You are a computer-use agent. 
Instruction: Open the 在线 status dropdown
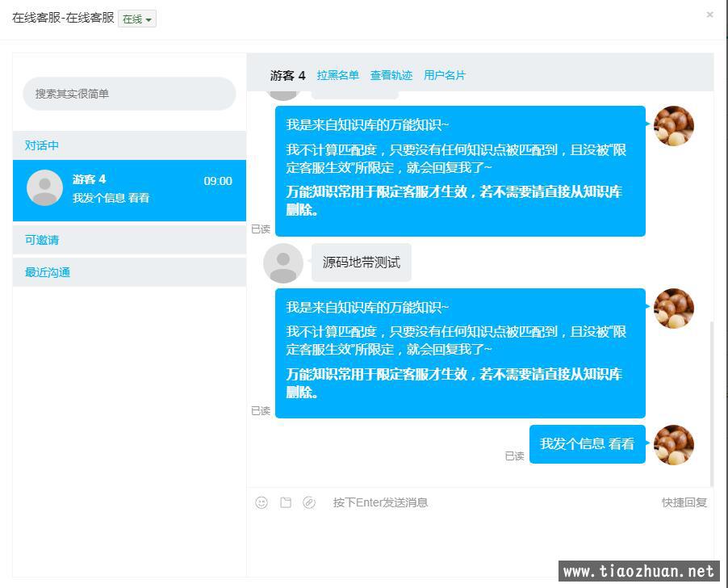coord(137,19)
